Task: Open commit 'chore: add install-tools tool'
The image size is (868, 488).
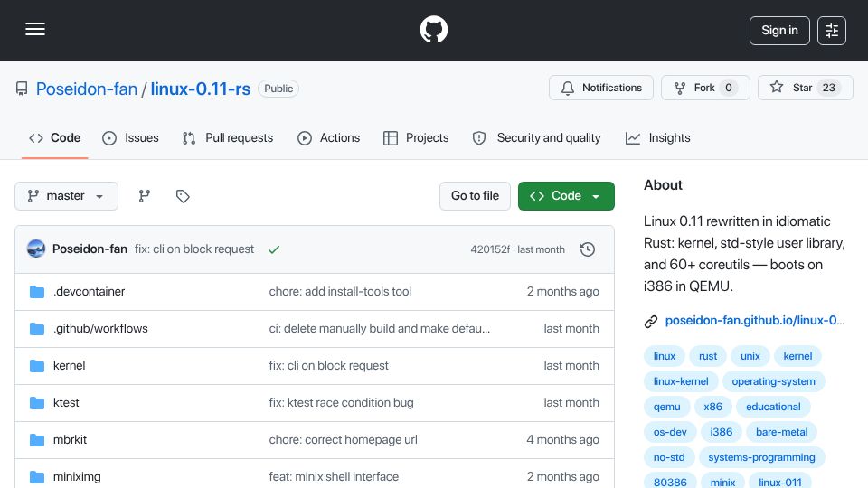Action: [x=340, y=292]
